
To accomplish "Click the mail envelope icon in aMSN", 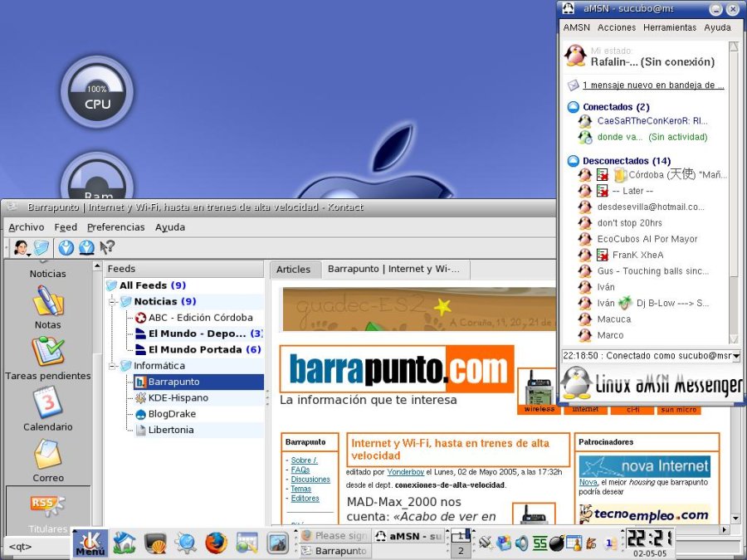I will pyautogui.click(x=573, y=85).
